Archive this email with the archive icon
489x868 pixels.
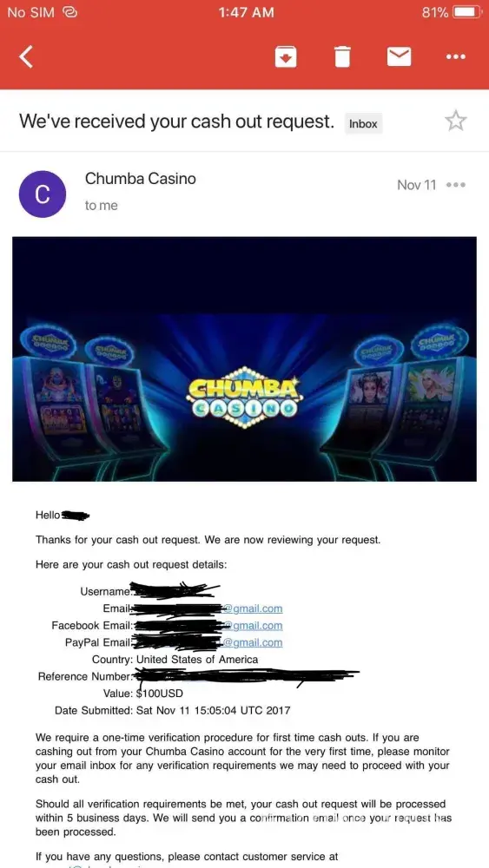[x=286, y=56]
